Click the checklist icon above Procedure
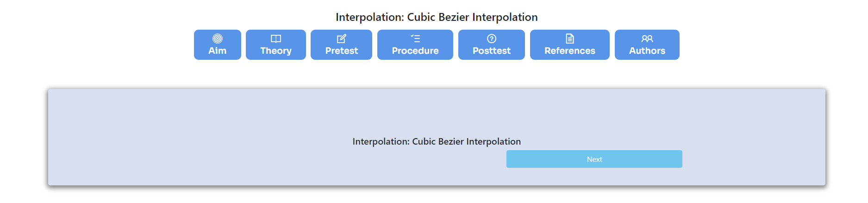 [415, 38]
